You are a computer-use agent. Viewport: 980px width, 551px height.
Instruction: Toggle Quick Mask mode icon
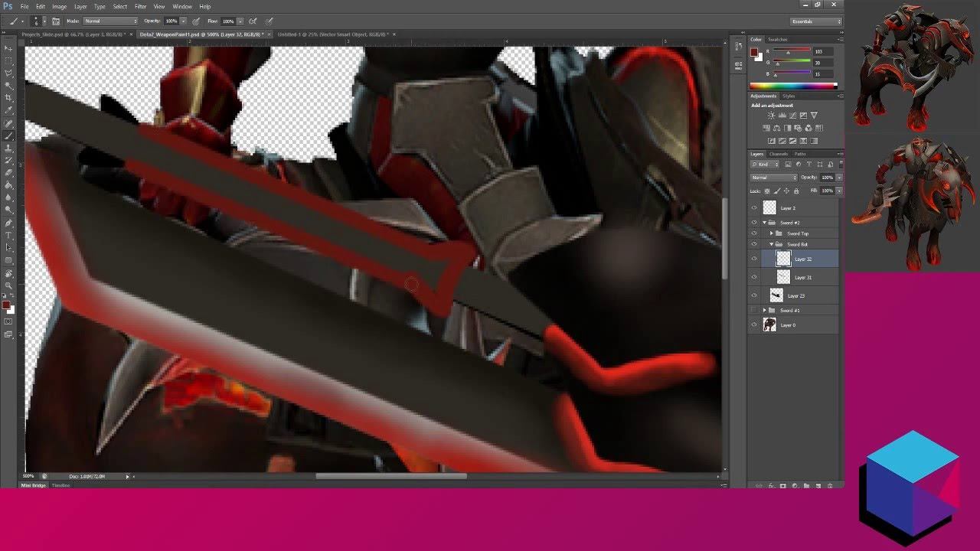tap(8, 321)
